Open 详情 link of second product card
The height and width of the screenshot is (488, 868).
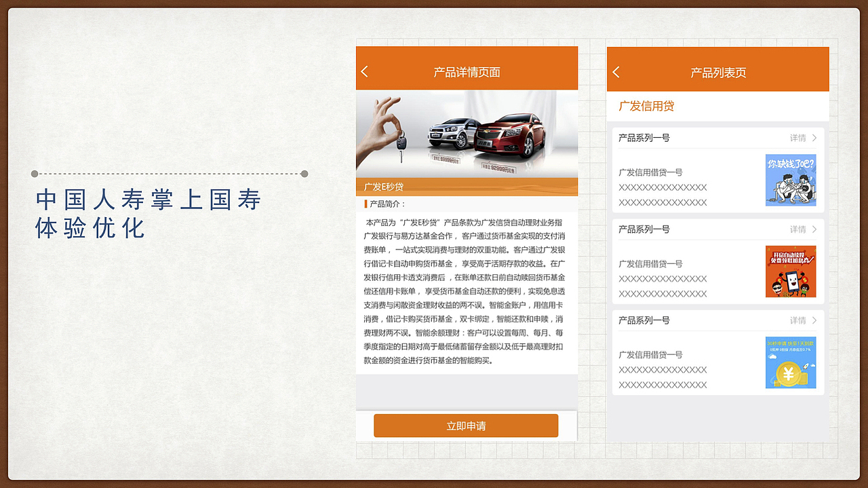coord(798,229)
